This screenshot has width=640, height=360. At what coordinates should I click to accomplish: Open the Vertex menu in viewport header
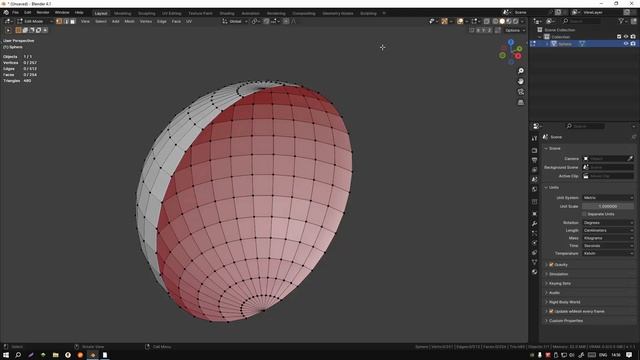(x=146, y=21)
